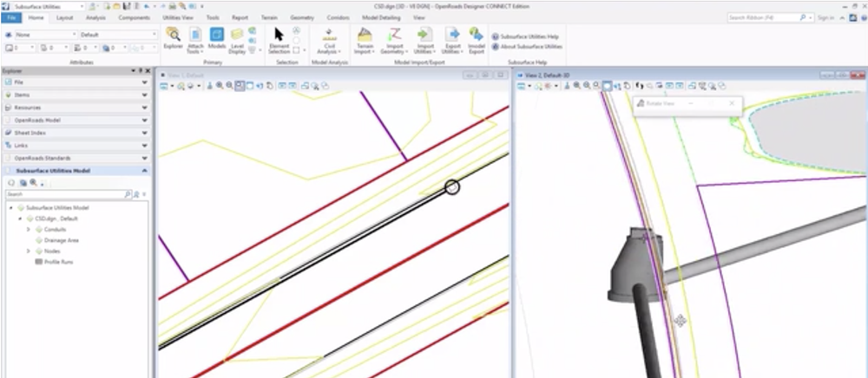Open View Attributes icon in View 2 toolbar
The height and width of the screenshot is (378, 868).
[x=521, y=86]
